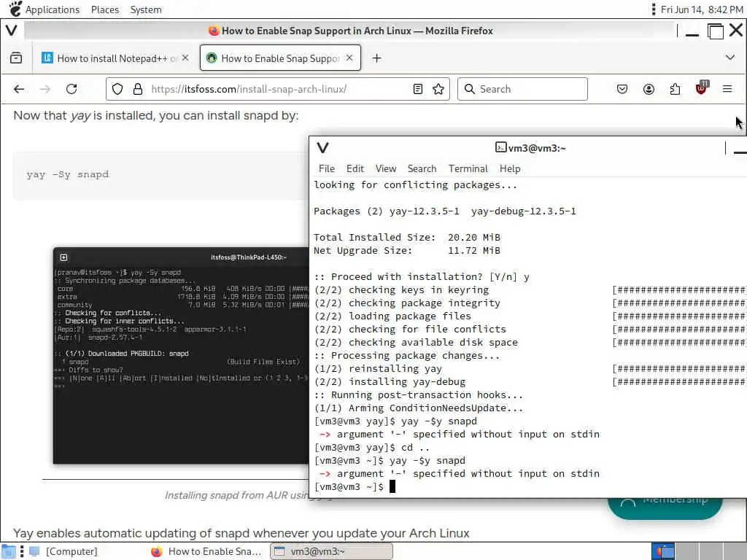This screenshot has width=747, height=560.
Task: Click the show desktop icon in taskbar
Action: point(9,551)
